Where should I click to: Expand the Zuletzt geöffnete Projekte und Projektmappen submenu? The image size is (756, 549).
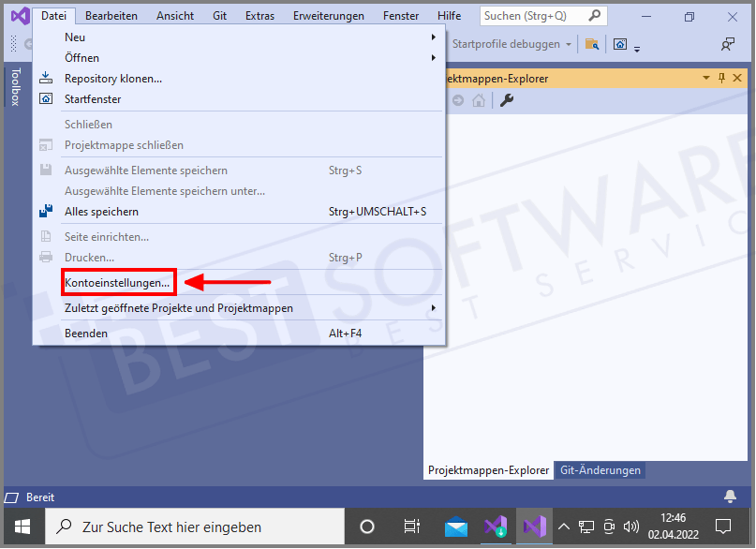coord(178,307)
